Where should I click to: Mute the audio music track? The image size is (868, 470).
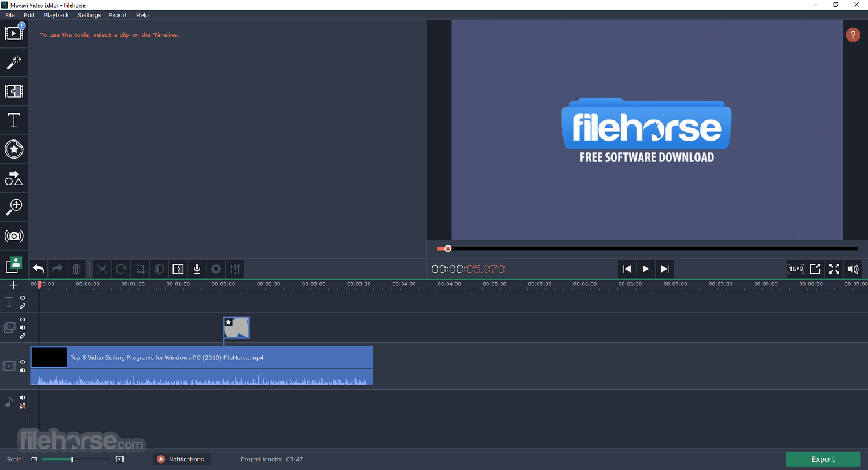tap(23, 398)
